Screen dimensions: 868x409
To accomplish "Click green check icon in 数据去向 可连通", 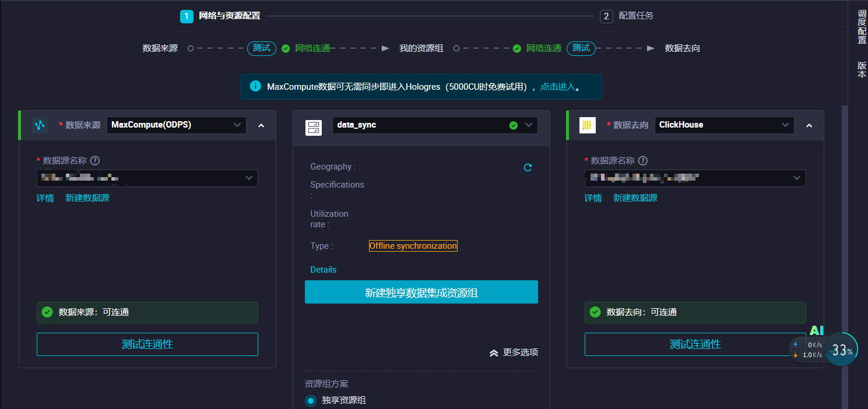I will coord(595,312).
